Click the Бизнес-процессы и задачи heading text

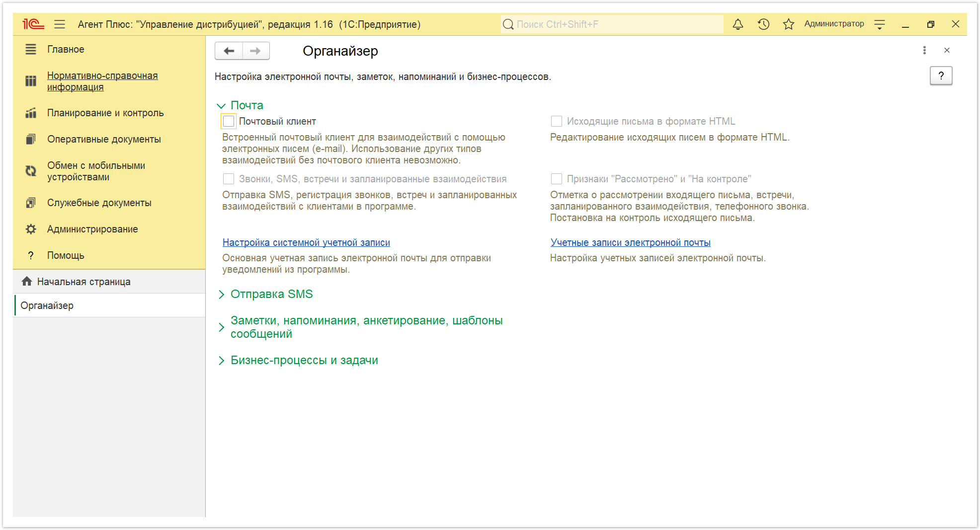304,360
